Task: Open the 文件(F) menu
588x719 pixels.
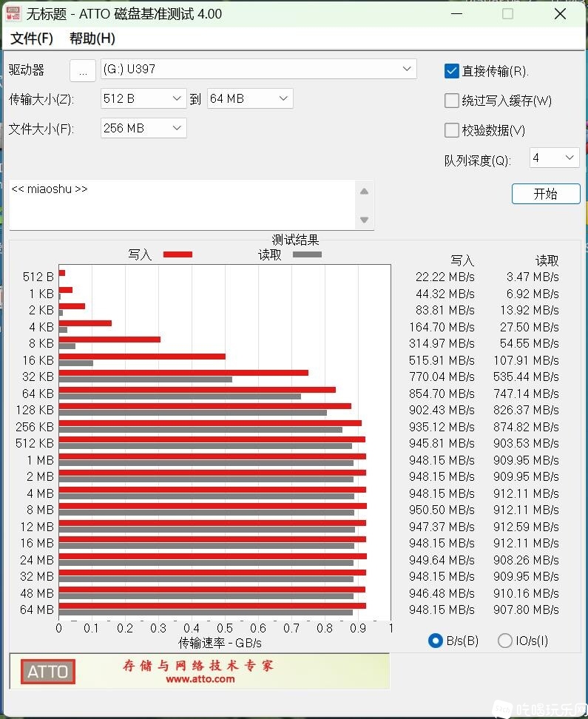Action: (32, 38)
